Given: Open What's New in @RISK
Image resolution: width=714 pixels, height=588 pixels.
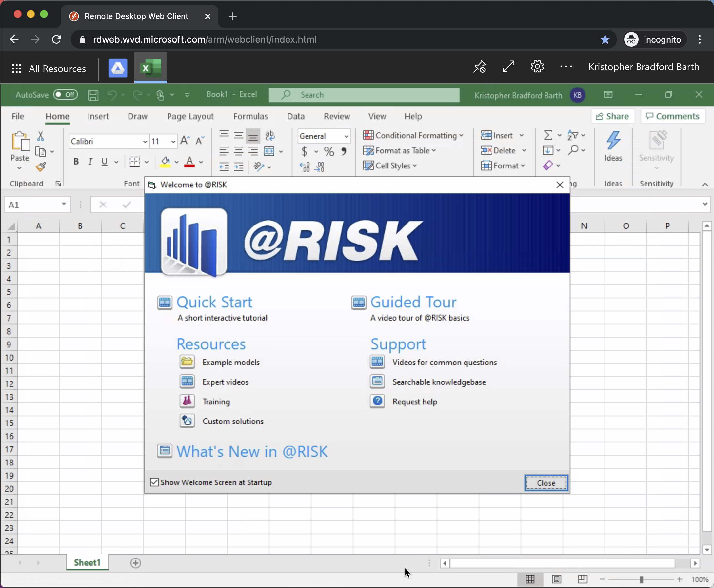Looking at the screenshot, I should [x=252, y=452].
